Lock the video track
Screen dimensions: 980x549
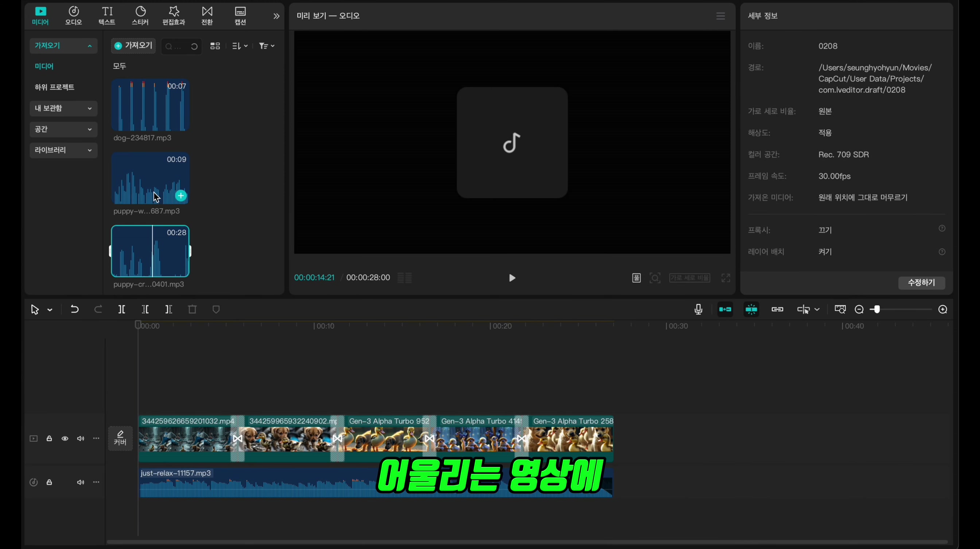click(x=49, y=438)
